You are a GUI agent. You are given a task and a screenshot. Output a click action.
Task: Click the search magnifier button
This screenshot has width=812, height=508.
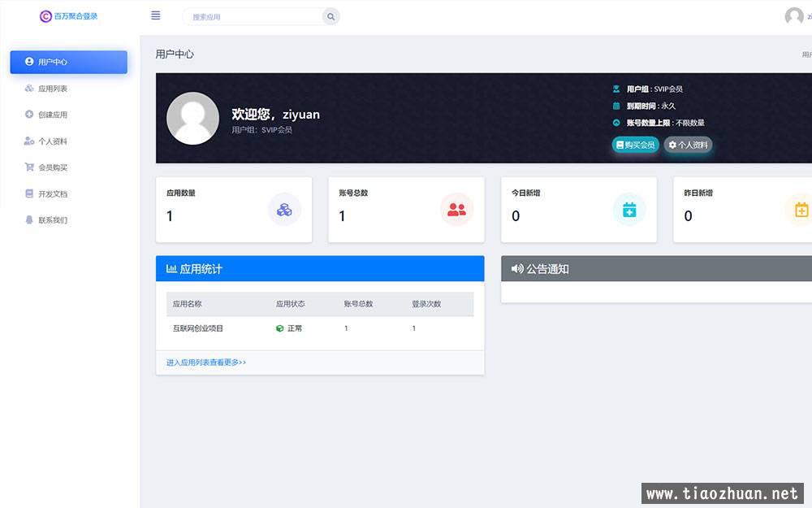330,16
